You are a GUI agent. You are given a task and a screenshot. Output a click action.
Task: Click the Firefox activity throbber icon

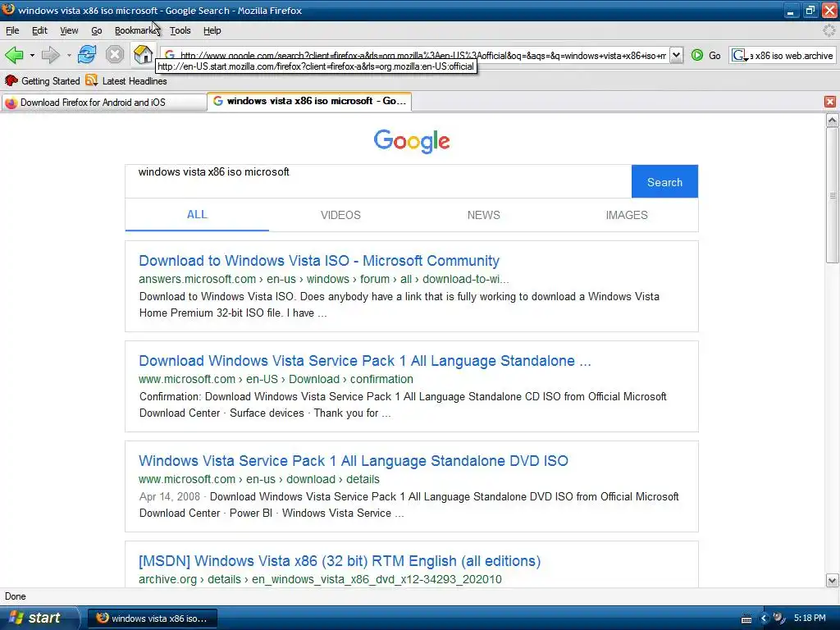pos(829,30)
